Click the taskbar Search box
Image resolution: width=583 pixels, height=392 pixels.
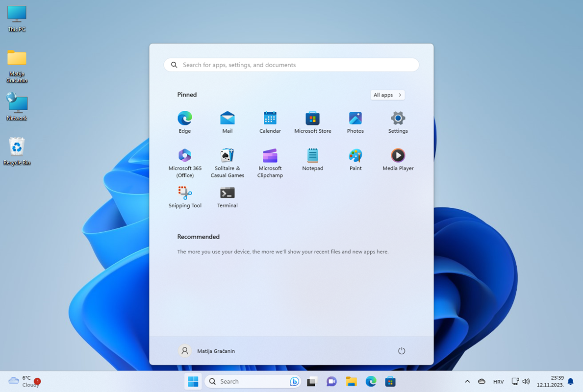(x=253, y=381)
